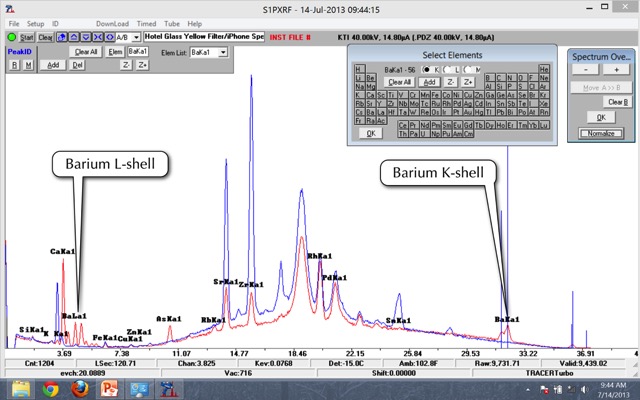Select the M shell radio button
This screenshot has height=400, width=640.
[x=466, y=68]
